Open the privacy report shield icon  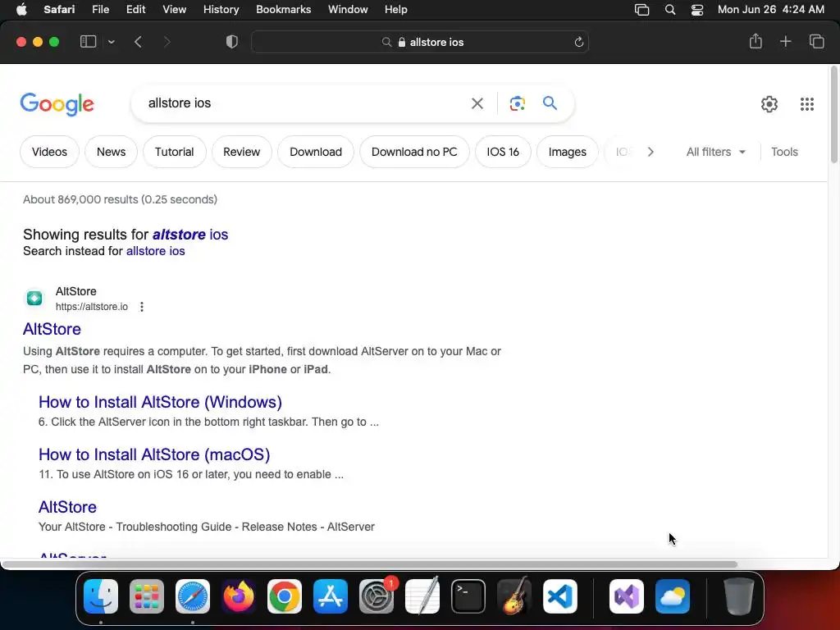(x=232, y=42)
